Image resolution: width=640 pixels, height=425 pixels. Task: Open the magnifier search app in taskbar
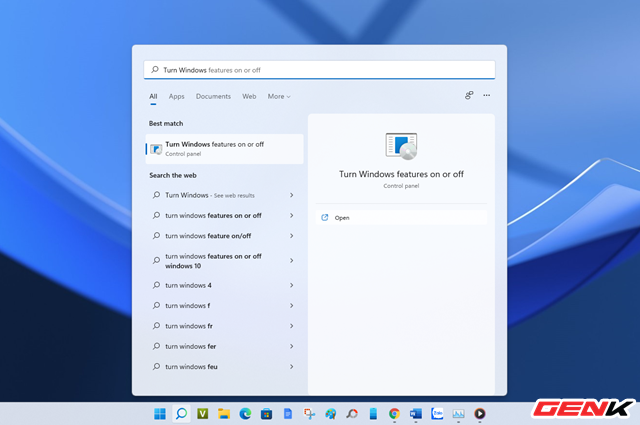point(352,414)
